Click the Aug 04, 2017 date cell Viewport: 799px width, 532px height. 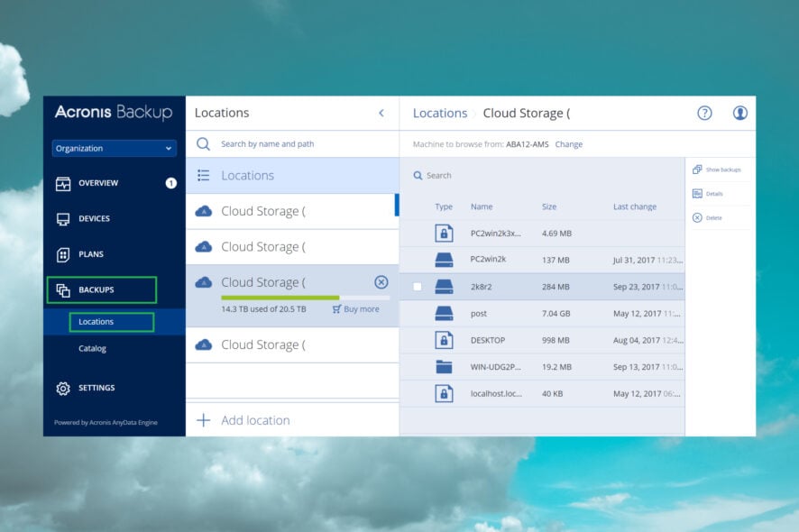tap(647, 341)
